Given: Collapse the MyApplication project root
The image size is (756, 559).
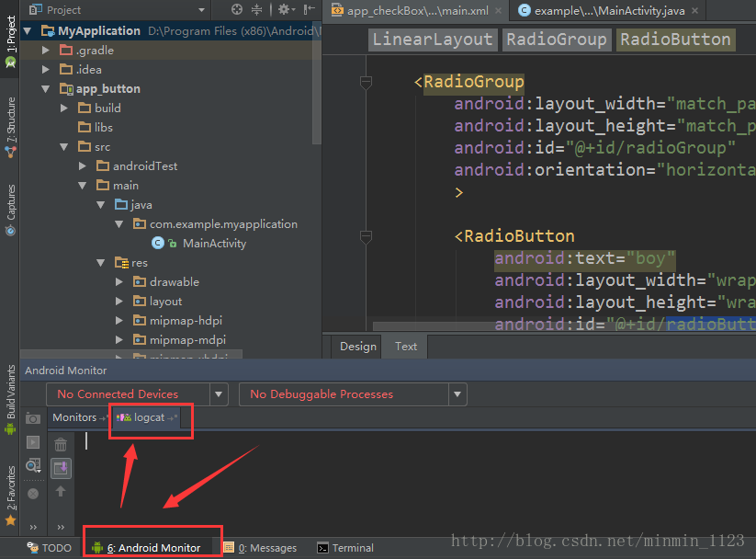Looking at the screenshot, I should 28,31.
